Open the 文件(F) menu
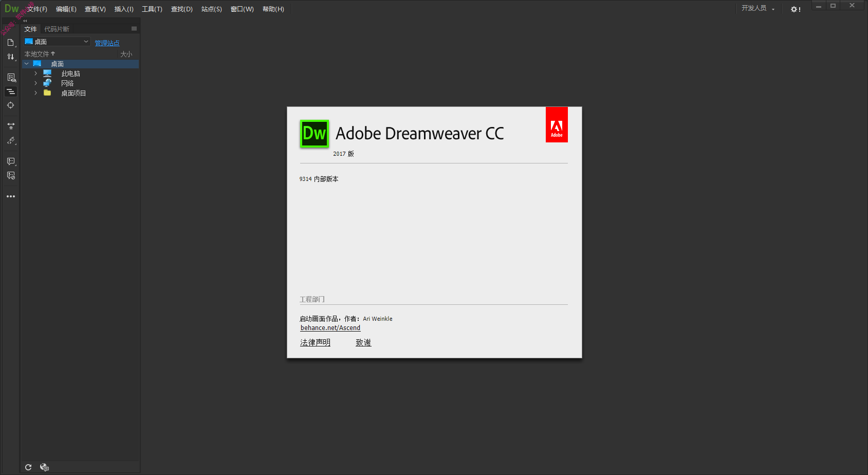The width and height of the screenshot is (868, 475). (37, 9)
